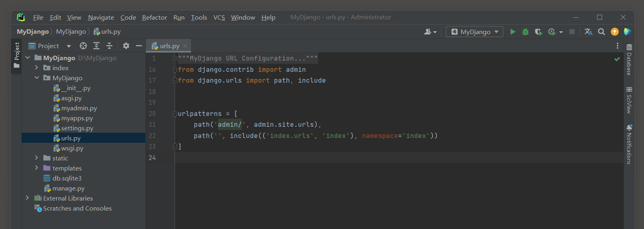
Task: Open the translate icon
Action: tap(588, 32)
